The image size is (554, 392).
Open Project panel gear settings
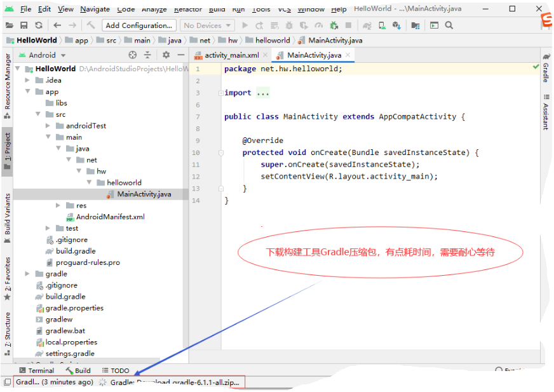(166, 55)
